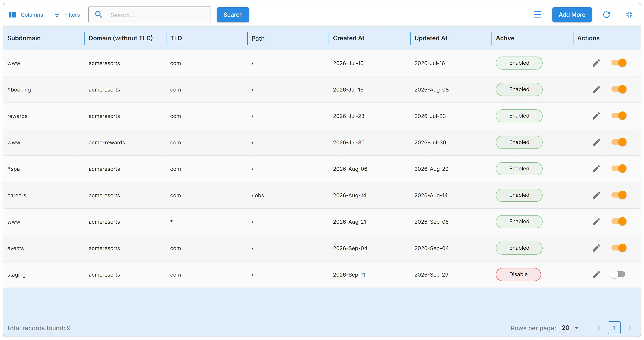Screen dimensions: 644x340
Task: Click the /jobs path cell
Action: tap(258, 195)
